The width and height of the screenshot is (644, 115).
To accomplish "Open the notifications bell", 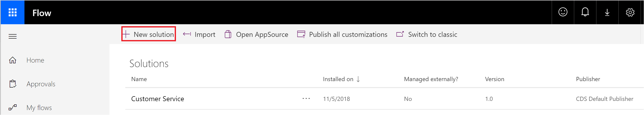I will (x=585, y=12).
